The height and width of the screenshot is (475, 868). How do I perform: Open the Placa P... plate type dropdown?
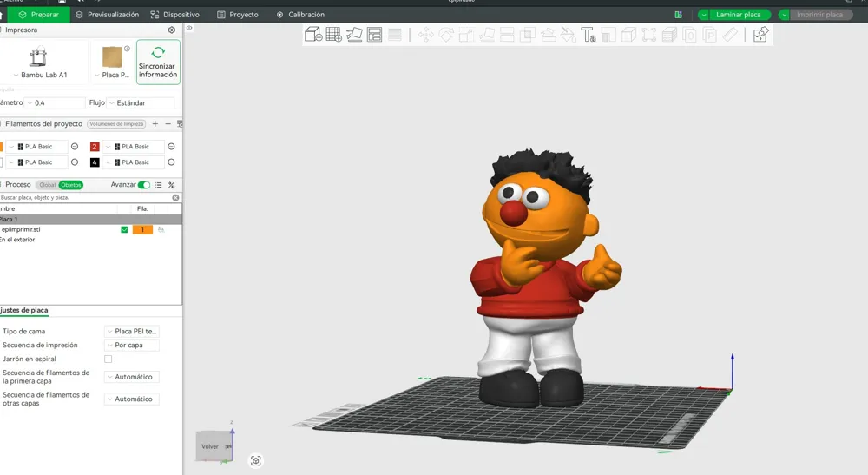112,63
